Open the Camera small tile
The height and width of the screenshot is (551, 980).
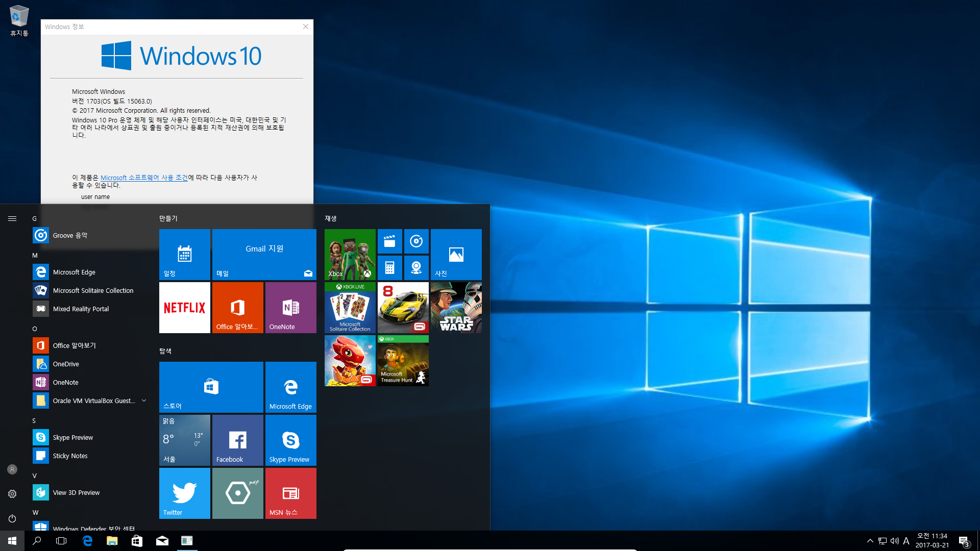coord(416,268)
